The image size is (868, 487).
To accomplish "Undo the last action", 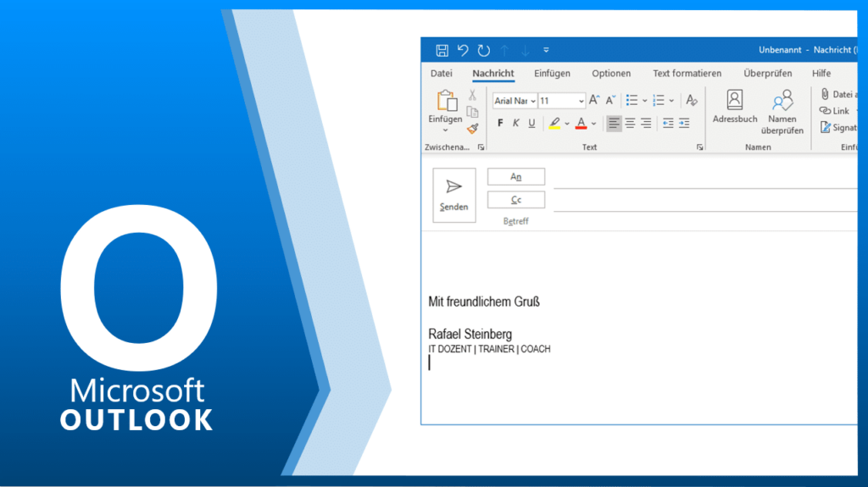I will tap(463, 50).
